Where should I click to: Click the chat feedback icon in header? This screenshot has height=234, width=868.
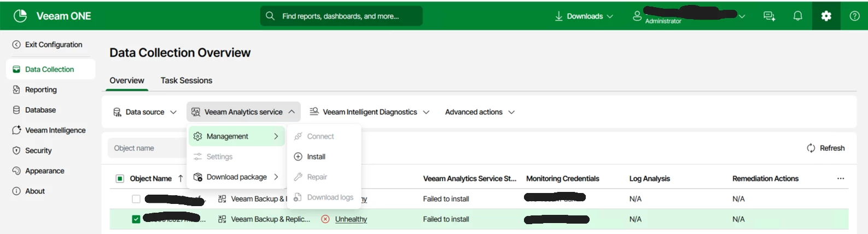(769, 16)
